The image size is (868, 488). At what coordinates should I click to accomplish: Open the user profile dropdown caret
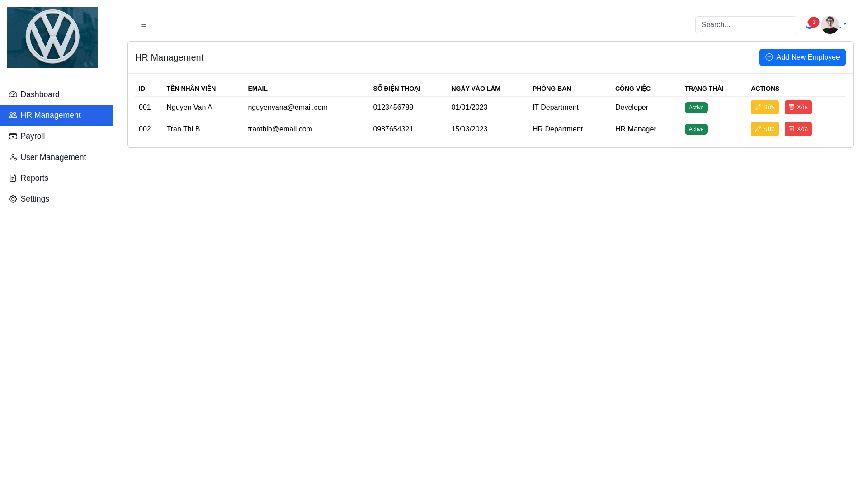pos(845,25)
